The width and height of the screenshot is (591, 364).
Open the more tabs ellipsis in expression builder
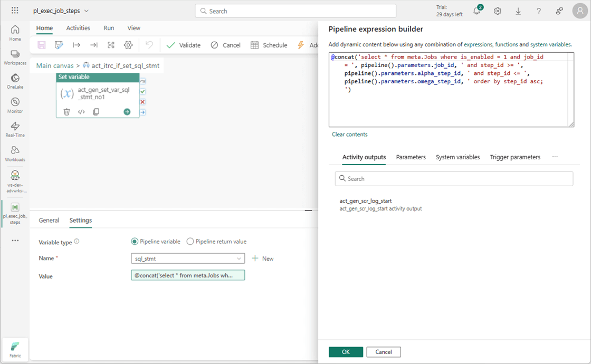[x=555, y=157]
